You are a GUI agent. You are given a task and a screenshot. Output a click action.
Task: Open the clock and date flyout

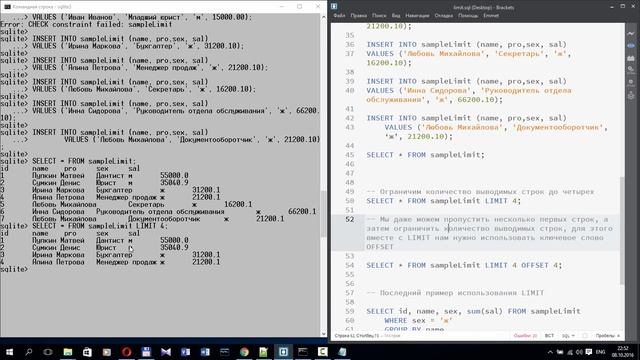(x=623, y=352)
